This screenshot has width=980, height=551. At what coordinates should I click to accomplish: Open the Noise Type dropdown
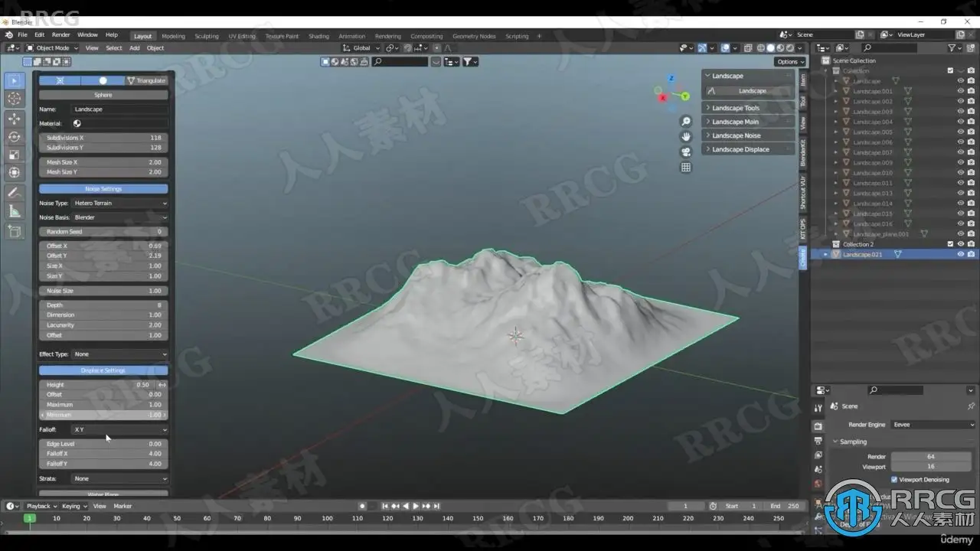(119, 204)
